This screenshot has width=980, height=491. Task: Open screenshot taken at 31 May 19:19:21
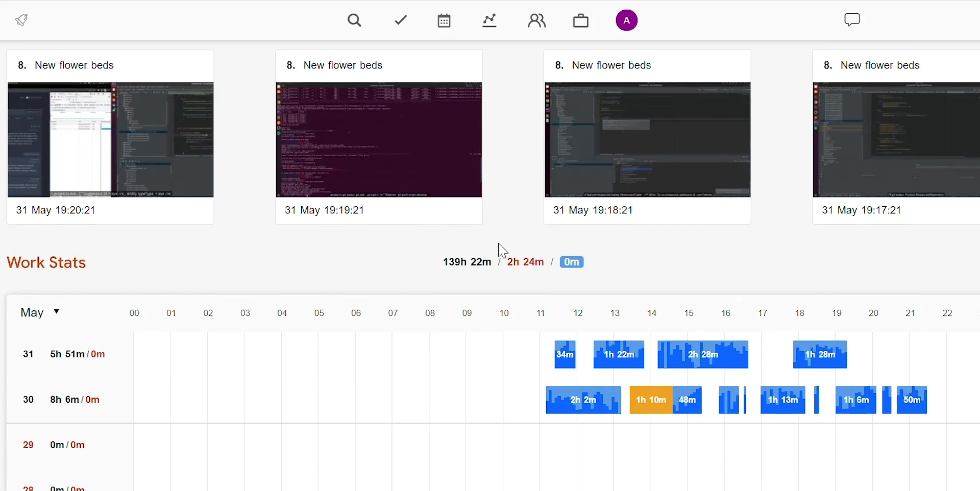coord(379,140)
